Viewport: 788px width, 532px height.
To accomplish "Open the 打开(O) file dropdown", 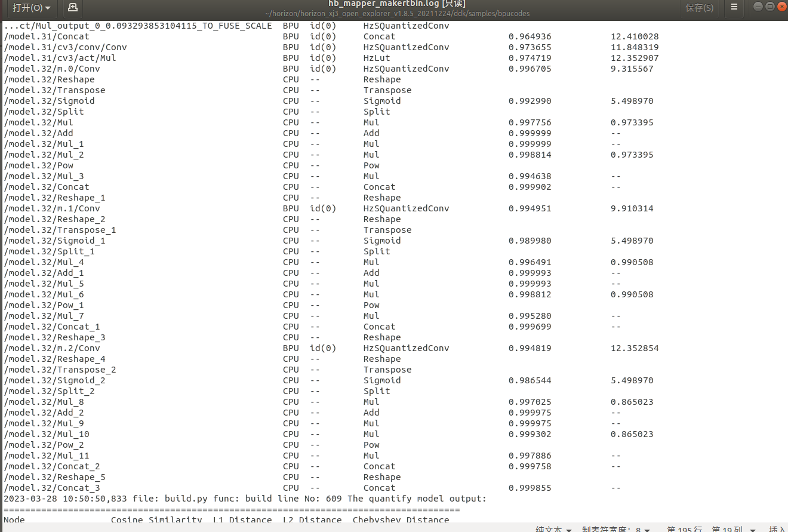I will 31,8.
